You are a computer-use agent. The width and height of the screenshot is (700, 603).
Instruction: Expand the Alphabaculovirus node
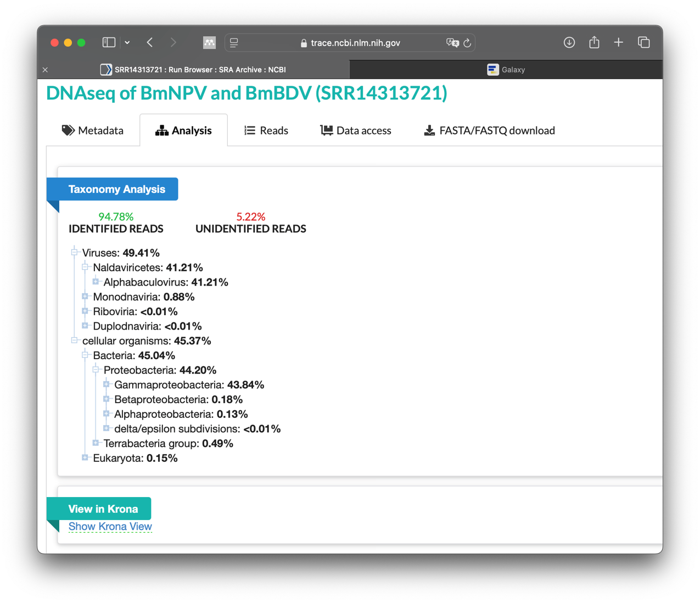(x=96, y=281)
